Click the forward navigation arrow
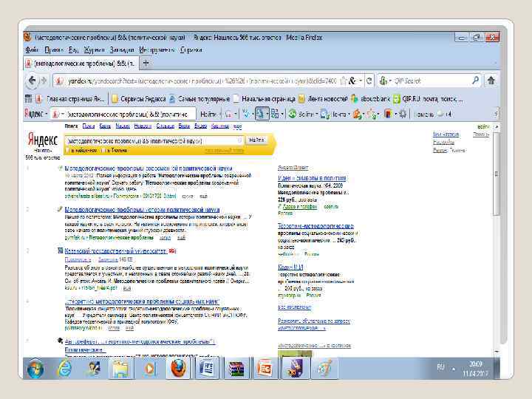 point(44,81)
